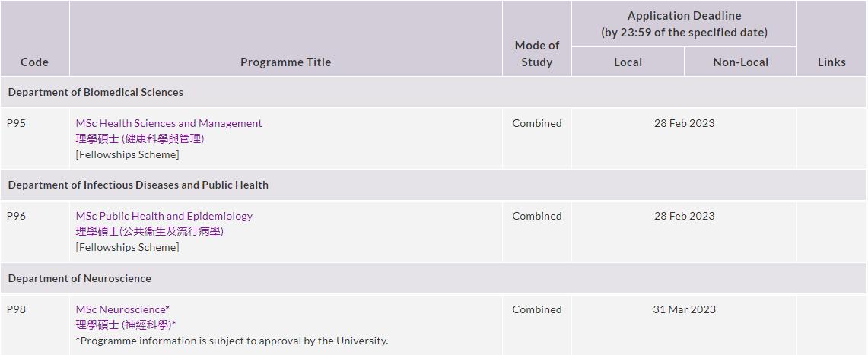
Task: Open the MSc Neuroscience programme link
Action: tap(122, 309)
